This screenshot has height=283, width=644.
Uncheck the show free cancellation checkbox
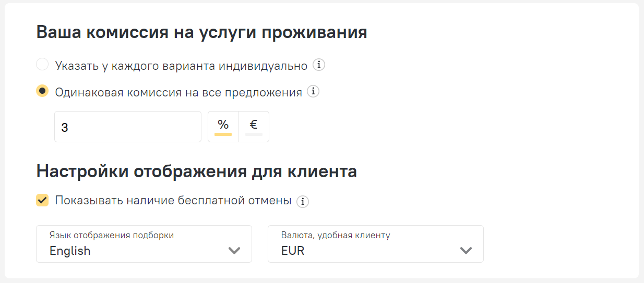42,200
